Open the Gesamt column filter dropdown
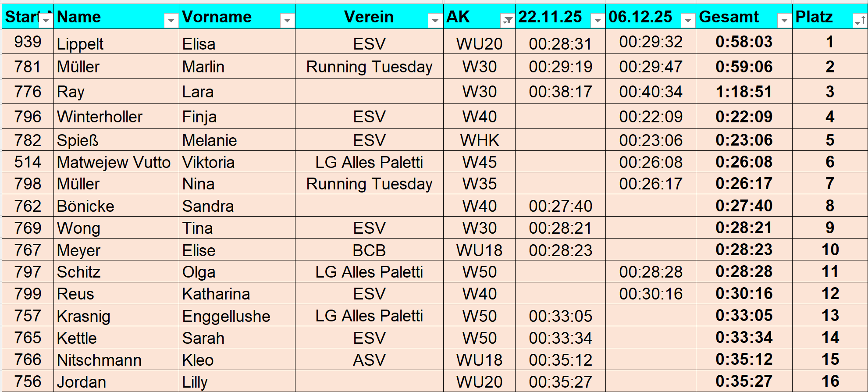The height and width of the screenshot is (392, 868). point(784,20)
